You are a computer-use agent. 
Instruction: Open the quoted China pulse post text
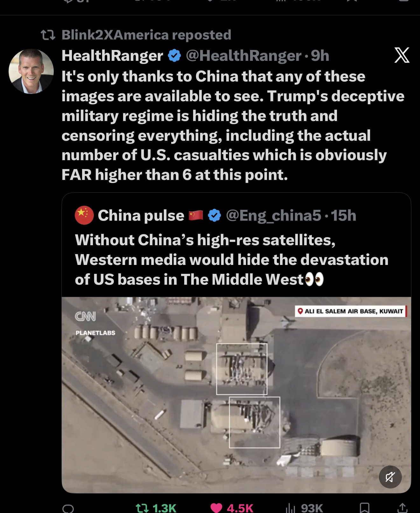[232, 260]
